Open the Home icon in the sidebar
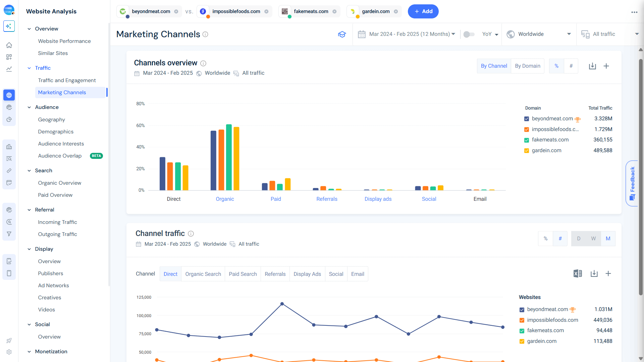The image size is (644, 362). click(x=9, y=45)
